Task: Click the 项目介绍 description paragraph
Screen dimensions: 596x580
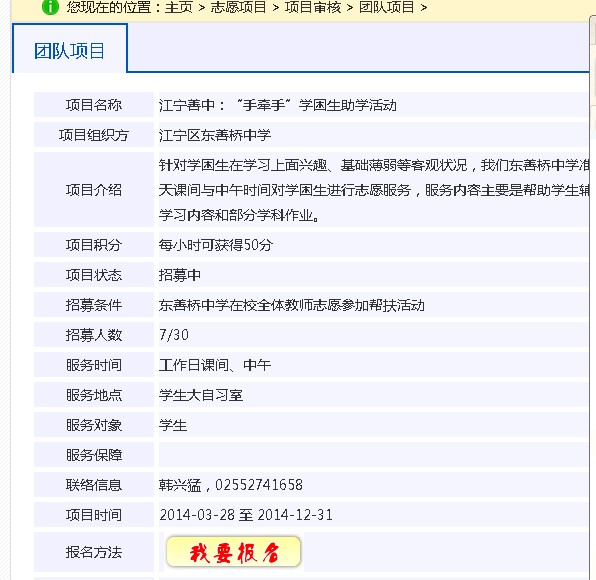Action: [374, 190]
